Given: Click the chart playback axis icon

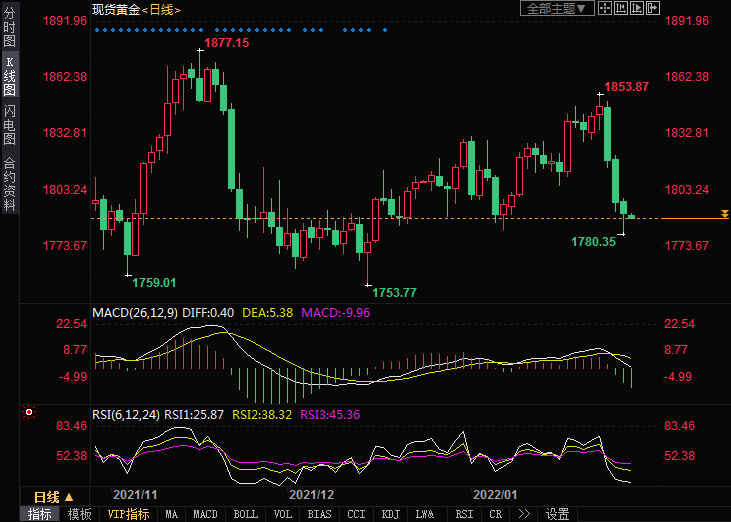Looking at the screenshot, I should [x=639, y=9].
